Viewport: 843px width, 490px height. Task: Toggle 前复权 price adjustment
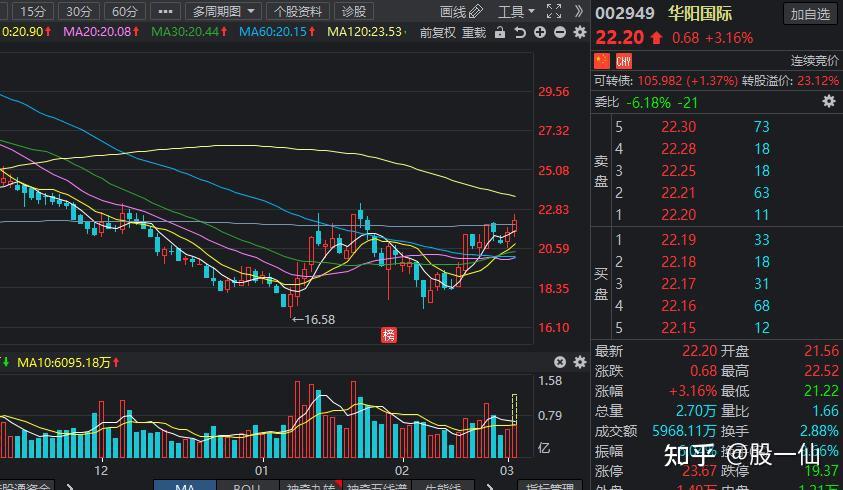(437, 32)
